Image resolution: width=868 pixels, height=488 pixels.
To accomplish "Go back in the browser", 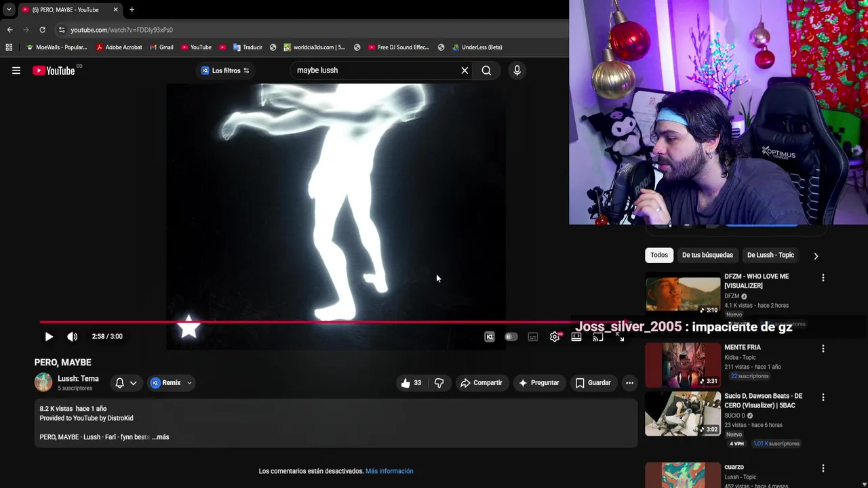I will [x=9, y=30].
